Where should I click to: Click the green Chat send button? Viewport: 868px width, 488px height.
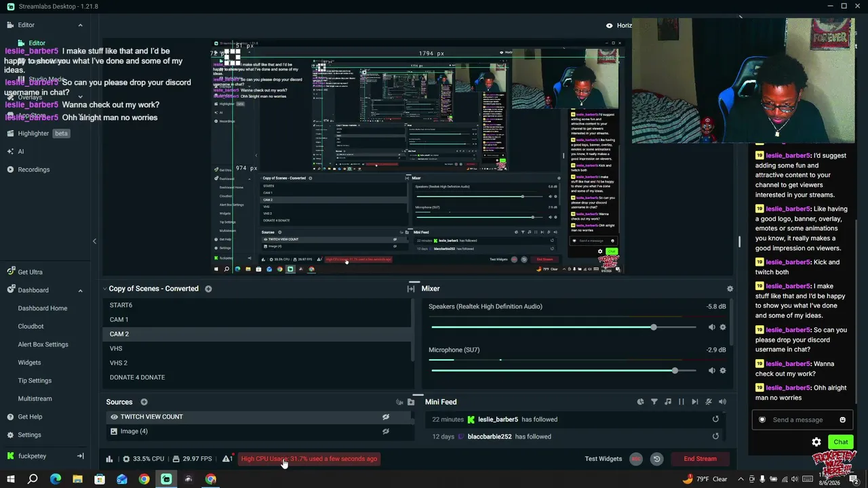(841, 442)
